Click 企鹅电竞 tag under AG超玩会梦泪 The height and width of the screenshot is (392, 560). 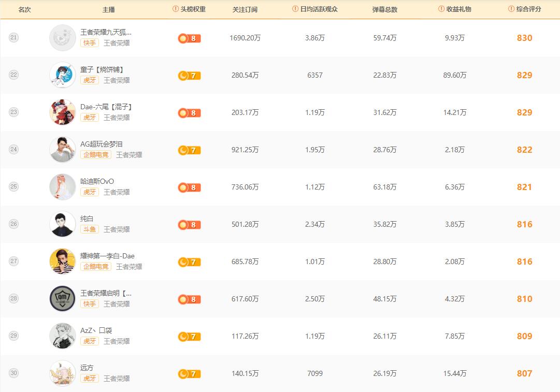[x=96, y=155]
